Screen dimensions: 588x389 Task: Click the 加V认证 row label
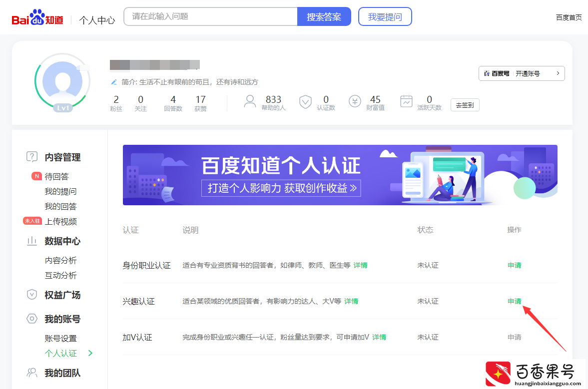coord(137,337)
